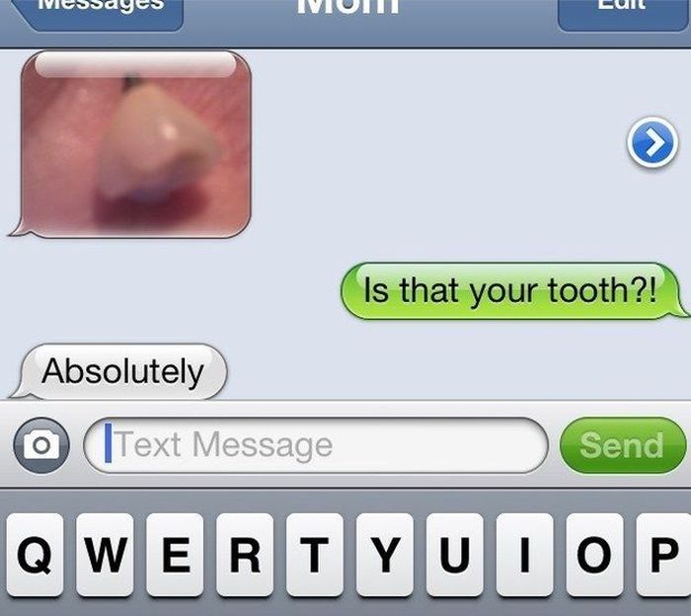
Task: Open the tooth photo attachment
Action: [x=136, y=144]
